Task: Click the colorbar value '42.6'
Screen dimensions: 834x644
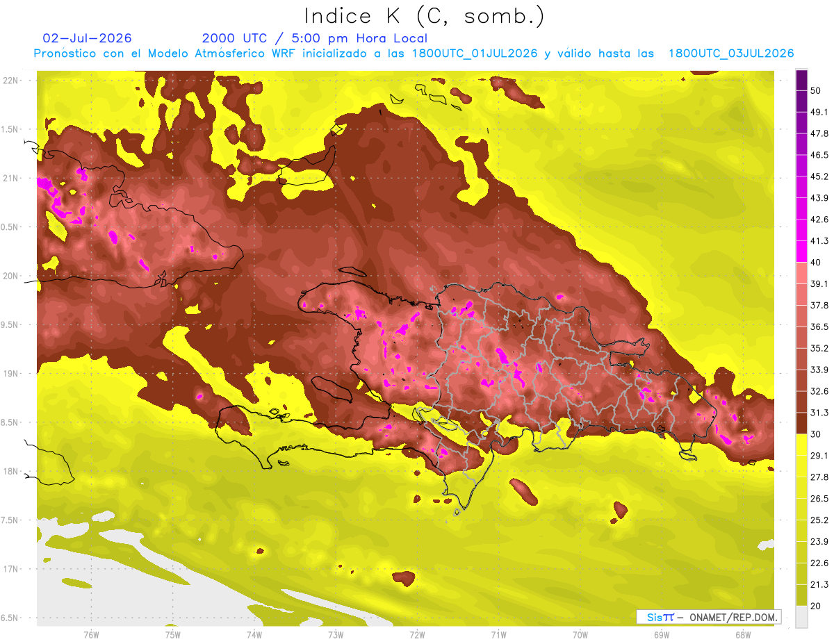Action: [x=819, y=220]
